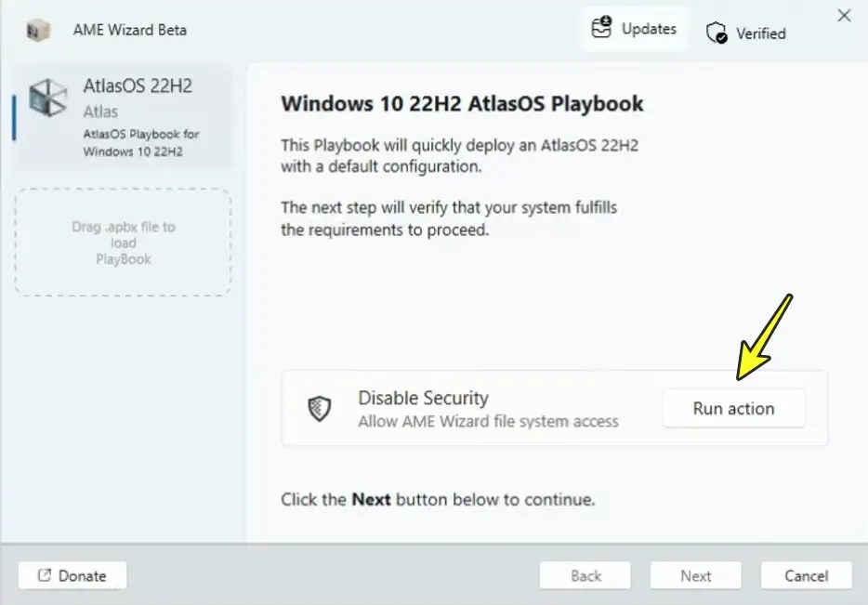The height and width of the screenshot is (605, 868).
Task: Open the Updates label in header
Action: pos(649,29)
